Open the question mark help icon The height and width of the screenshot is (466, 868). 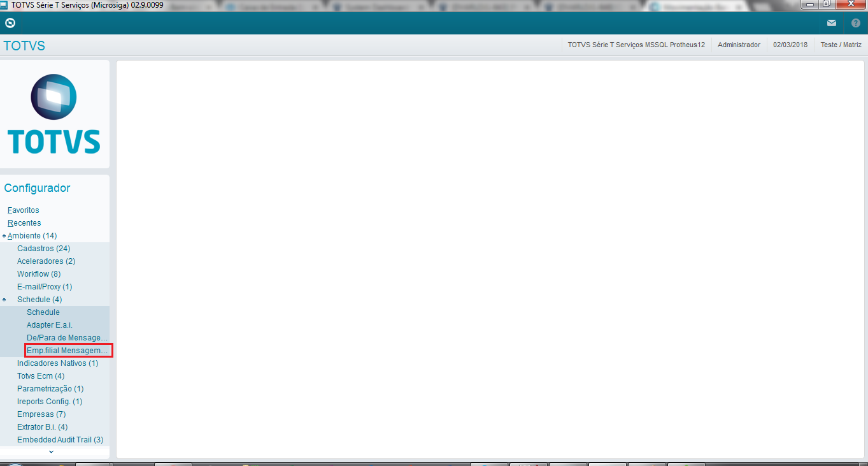[856, 23]
